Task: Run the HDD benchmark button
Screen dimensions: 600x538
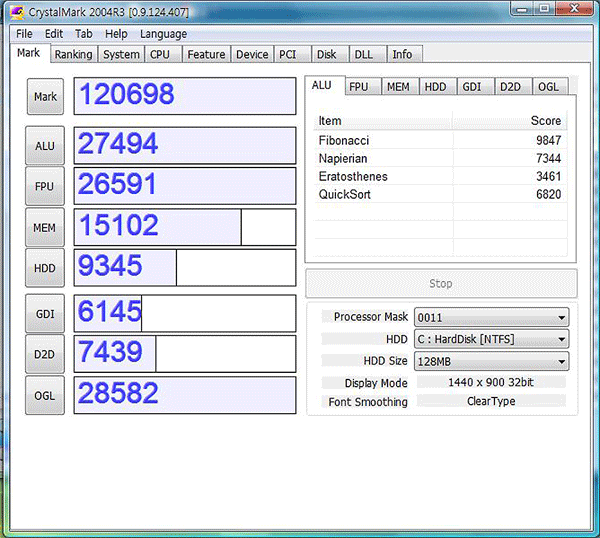Action: point(45,268)
